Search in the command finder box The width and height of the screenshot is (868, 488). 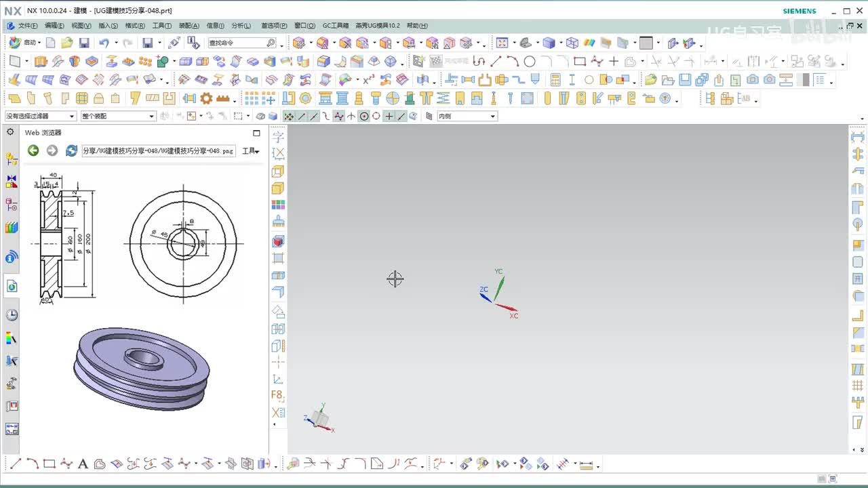(x=241, y=43)
